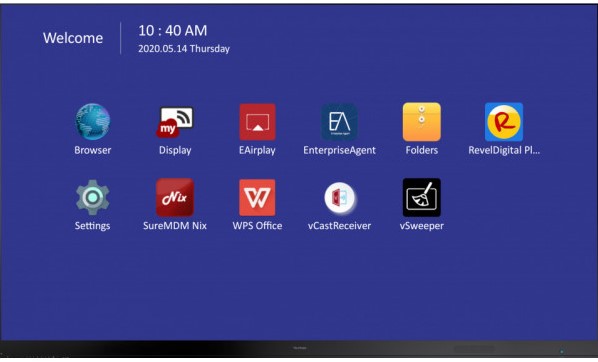This screenshot has height=362, width=598.
Task: Click the 'RevelDigital Pl...' truncated label
Action: click(x=504, y=150)
